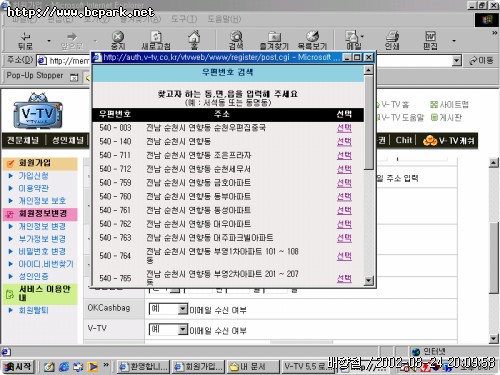Switch to 환영합니... taskbar window
Viewport: 500px width, 375px height.
point(144,367)
